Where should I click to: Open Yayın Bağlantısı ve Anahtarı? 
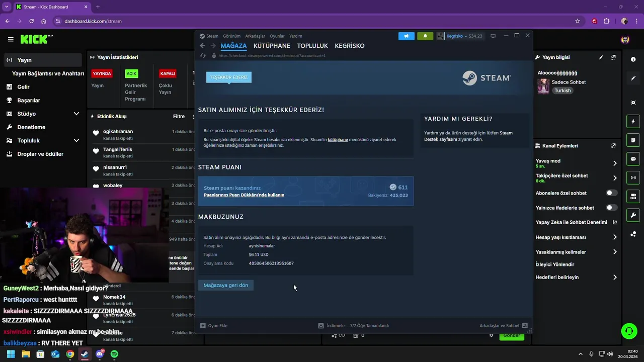pyautogui.click(x=48, y=73)
